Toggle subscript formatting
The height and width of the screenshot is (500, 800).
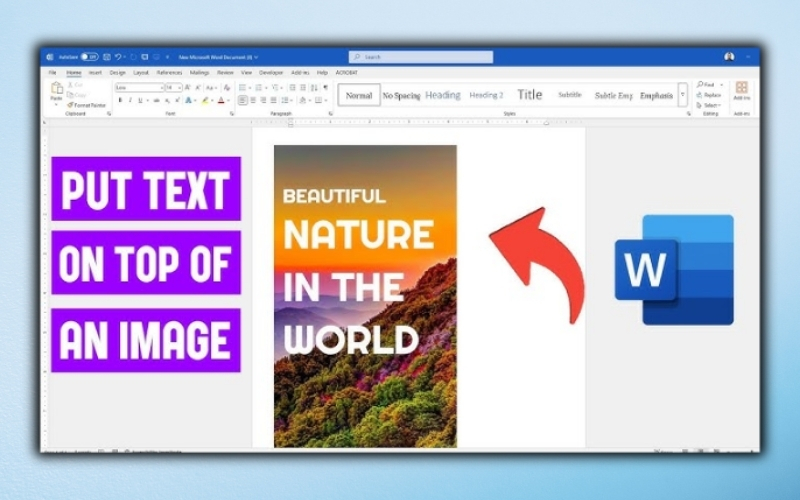click(167, 101)
